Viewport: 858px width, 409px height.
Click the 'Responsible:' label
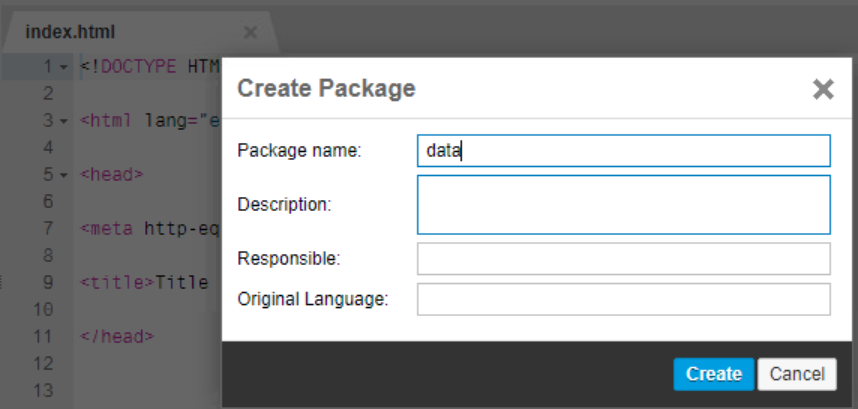coord(289,258)
